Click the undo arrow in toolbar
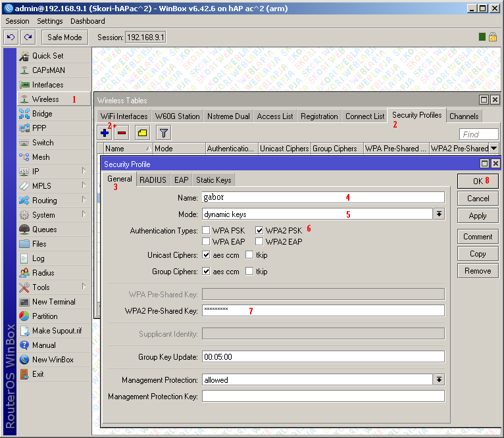Image resolution: width=504 pixels, height=438 pixels. (11, 37)
